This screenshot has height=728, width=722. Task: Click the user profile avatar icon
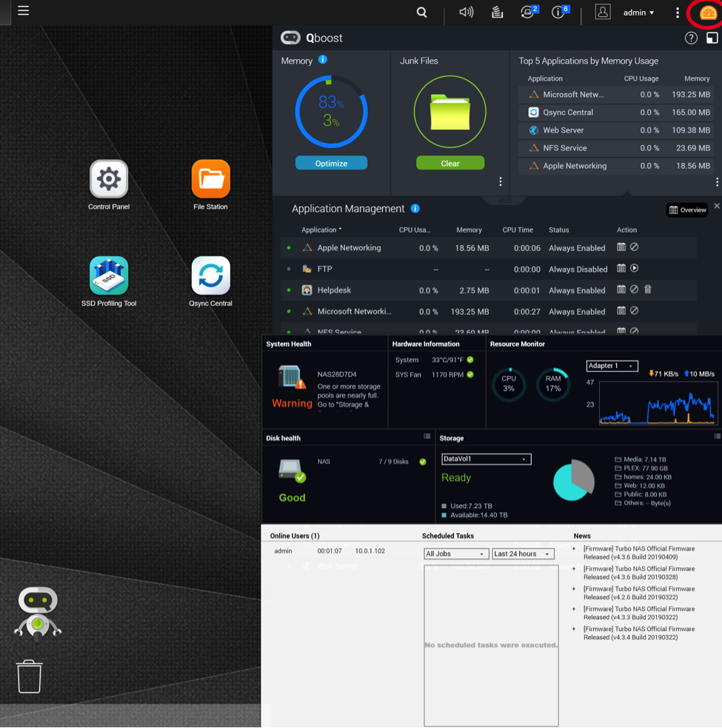click(602, 12)
